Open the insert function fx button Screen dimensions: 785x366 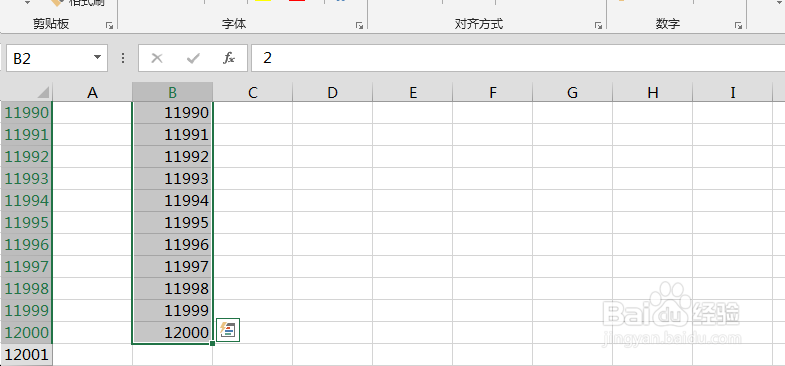(x=229, y=58)
